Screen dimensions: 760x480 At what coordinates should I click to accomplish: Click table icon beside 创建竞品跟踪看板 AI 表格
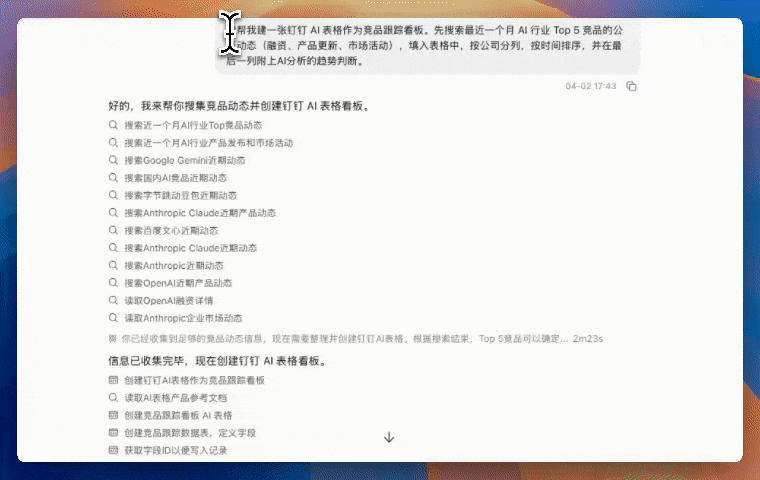tap(113, 415)
